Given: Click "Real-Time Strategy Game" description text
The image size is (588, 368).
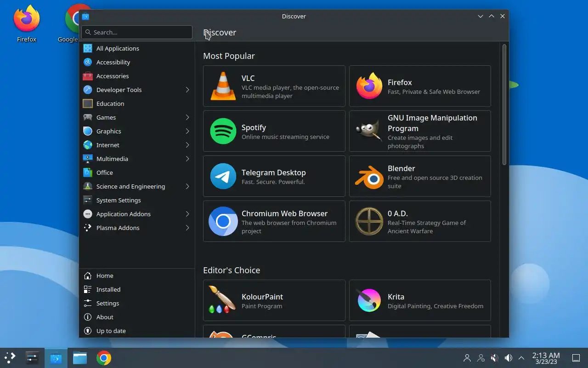Looking at the screenshot, I should [x=427, y=227].
